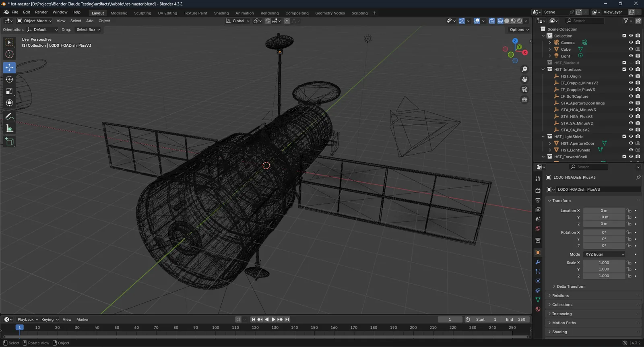644x347 pixels.
Task: Jump to the timeline end frame button
Action: (x=287, y=320)
